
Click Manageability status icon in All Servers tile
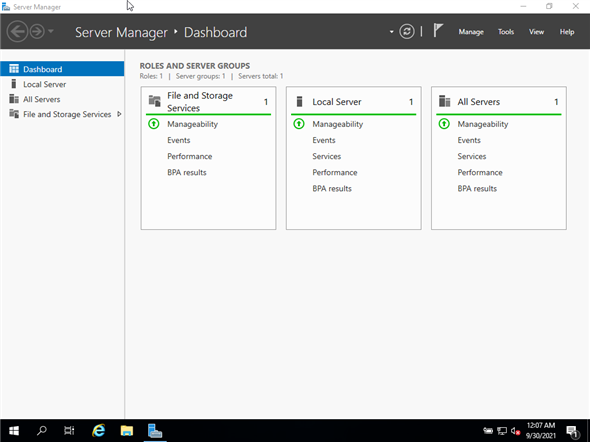(x=444, y=124)
